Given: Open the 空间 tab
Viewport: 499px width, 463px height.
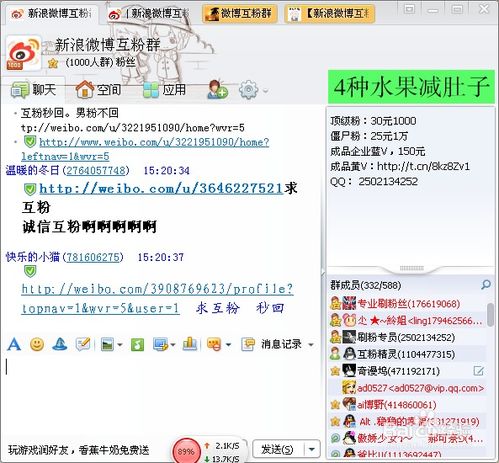Looking at the screenshot, I should tap(98, 90).
